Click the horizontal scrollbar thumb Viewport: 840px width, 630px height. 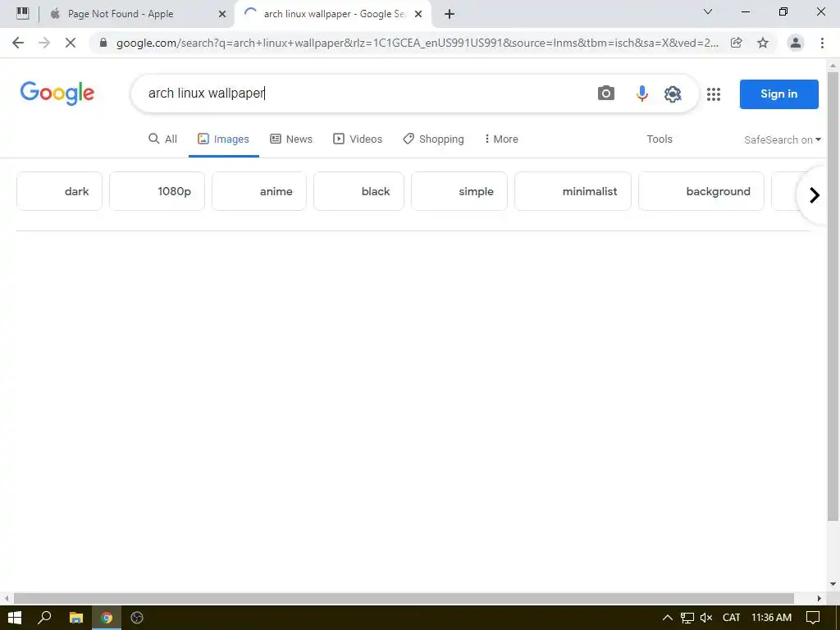[404, 598]
